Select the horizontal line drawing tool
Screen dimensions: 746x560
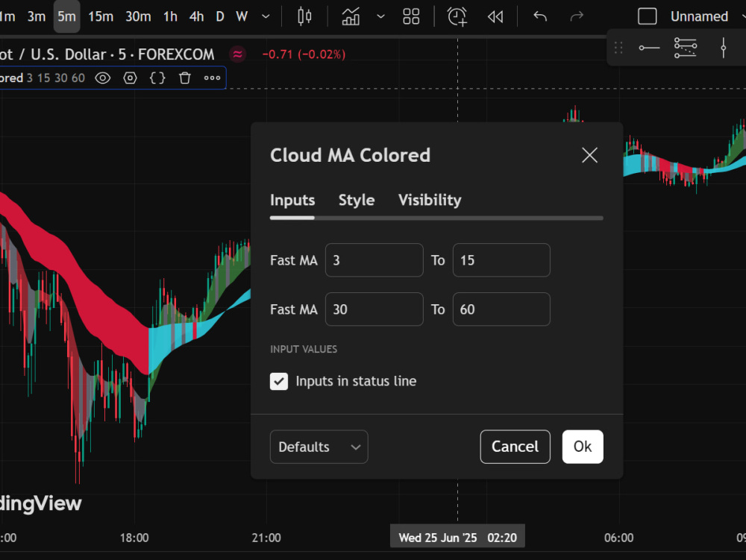[x=649, y=48]
